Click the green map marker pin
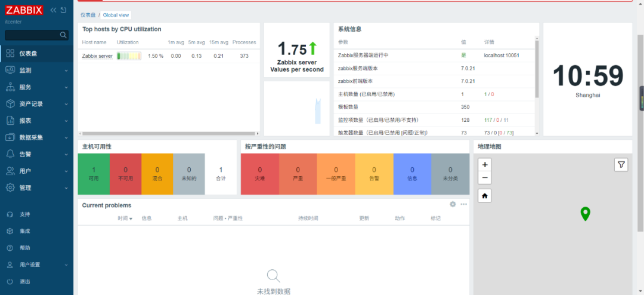644x295 pixels. coord(586,214)
